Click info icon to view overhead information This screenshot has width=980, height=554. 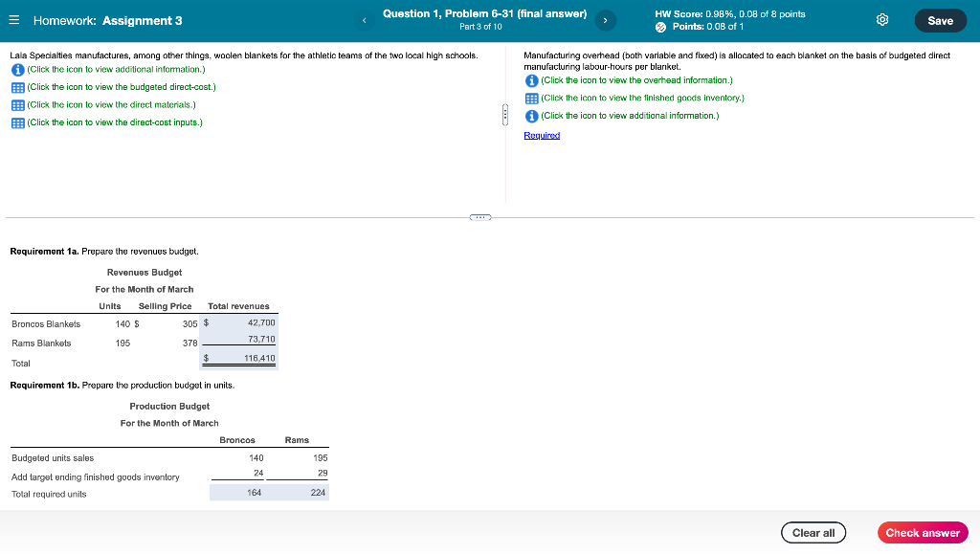(532, 80)
